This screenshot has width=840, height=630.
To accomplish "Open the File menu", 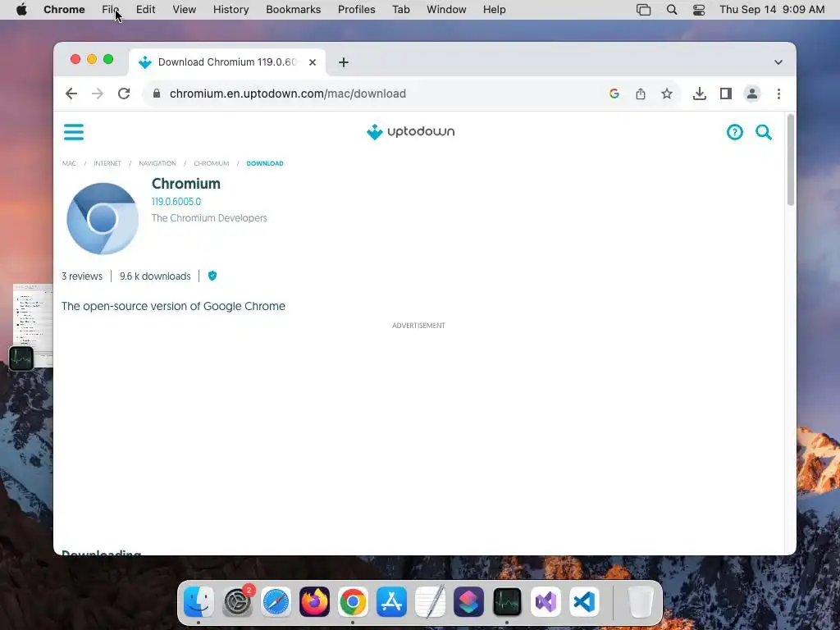I will point(111,10).
